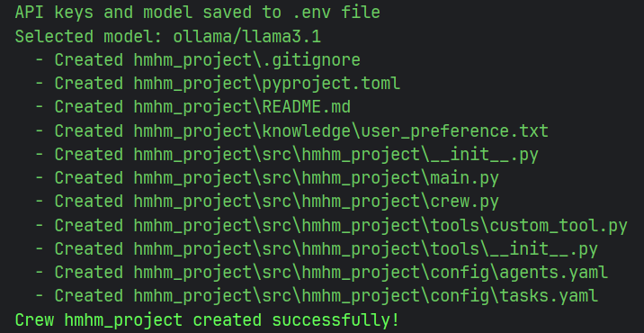Click the src\hmhm_project\__init__.py line
Screen dimensions: 644x333
pyautogui.click(x=287, y=155)
